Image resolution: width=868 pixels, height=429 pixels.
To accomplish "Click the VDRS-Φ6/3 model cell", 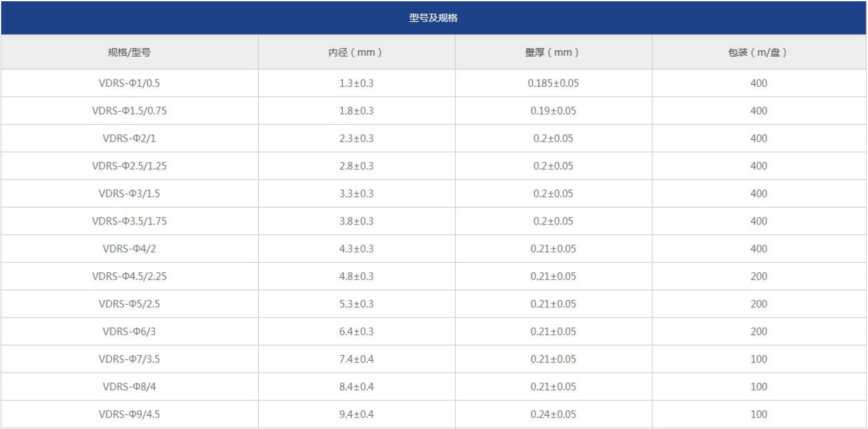I will coord(129,332).
